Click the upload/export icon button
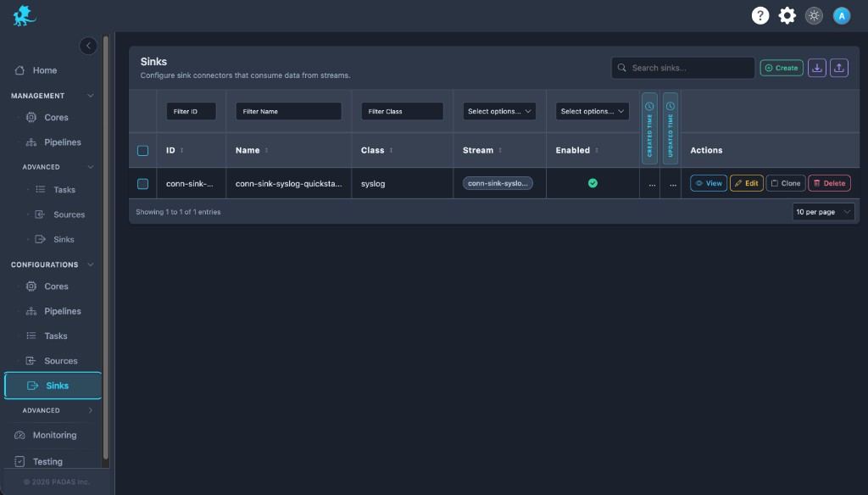 [838, 68]
